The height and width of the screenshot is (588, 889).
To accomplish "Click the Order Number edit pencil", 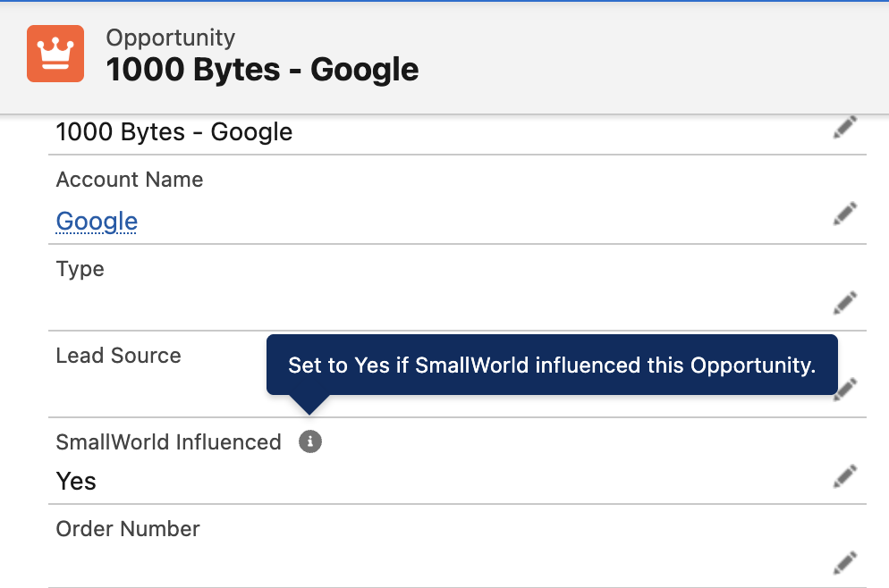I will (845, 563).
